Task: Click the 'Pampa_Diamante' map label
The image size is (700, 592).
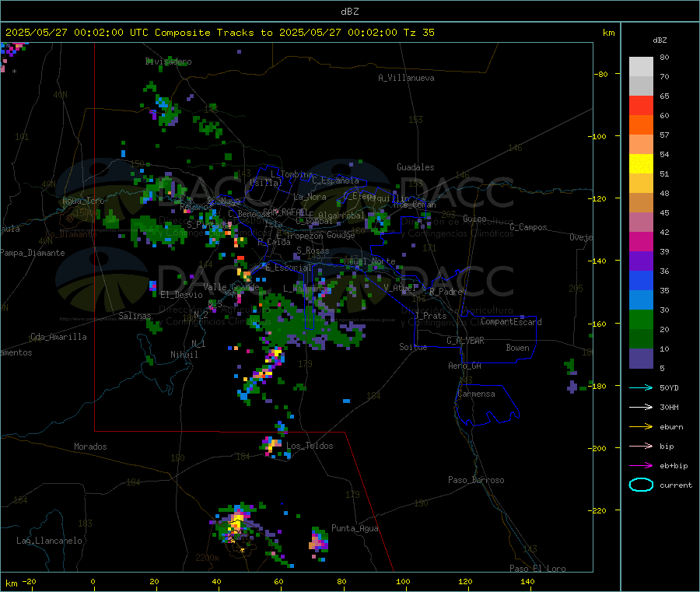Action: click(x=32, y=253)
